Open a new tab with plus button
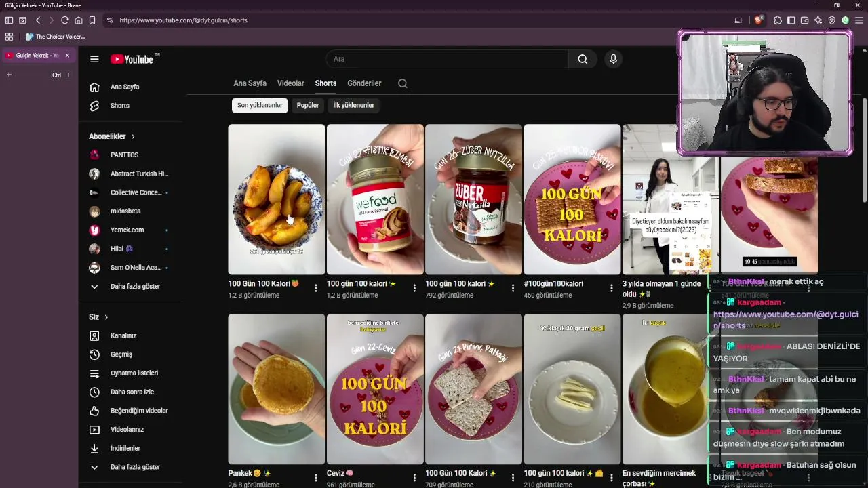This screenshot has height=488, width=868. (9, 75)
